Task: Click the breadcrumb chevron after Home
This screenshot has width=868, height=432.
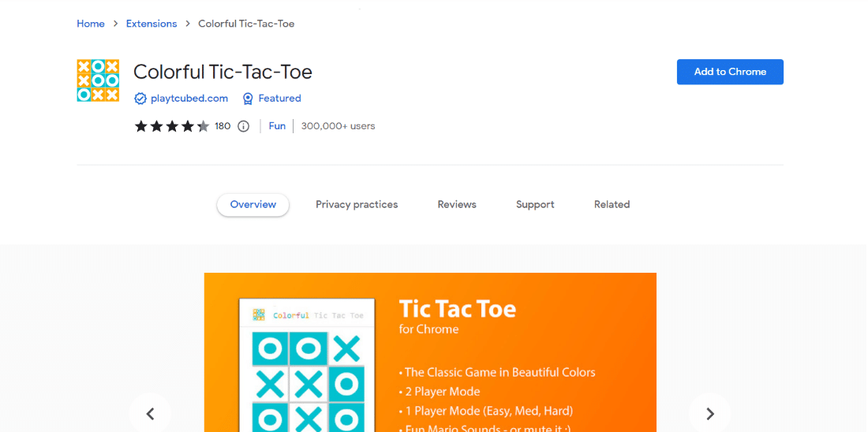Action: (x=116, y=24)
